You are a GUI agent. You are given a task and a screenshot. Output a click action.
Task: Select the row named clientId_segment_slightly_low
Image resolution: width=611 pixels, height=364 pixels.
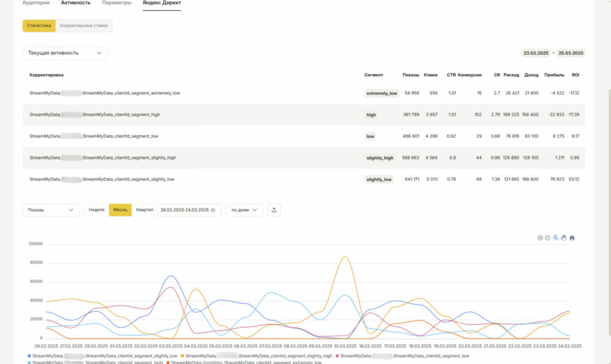304,179
